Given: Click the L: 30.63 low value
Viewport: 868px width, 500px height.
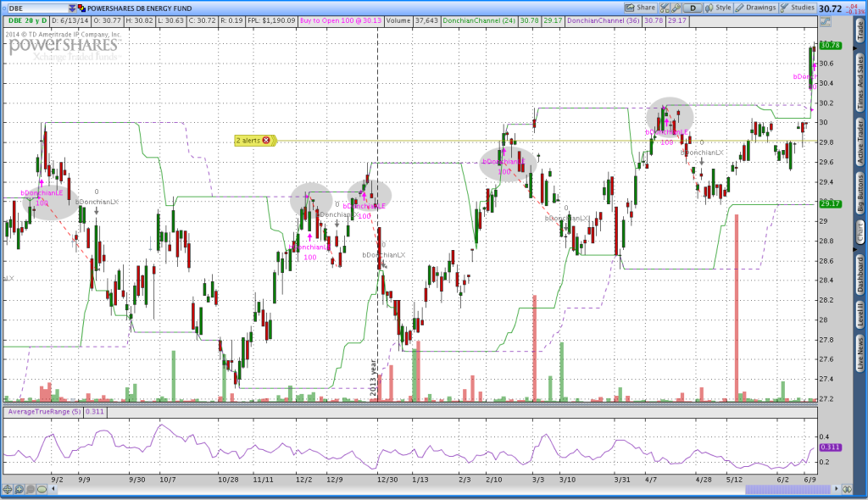Looking at the screenshot, I should (170, 20).
